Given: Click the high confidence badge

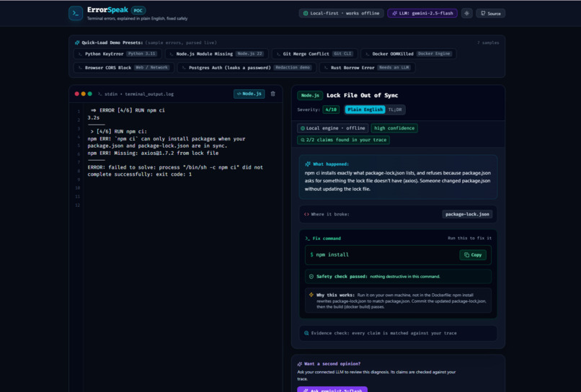Looking at the screenshot, I should (x=394, y=128).
